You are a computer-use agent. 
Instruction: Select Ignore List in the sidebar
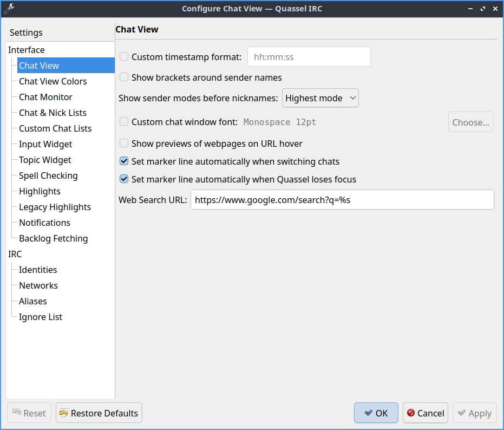tap(41, 317)
